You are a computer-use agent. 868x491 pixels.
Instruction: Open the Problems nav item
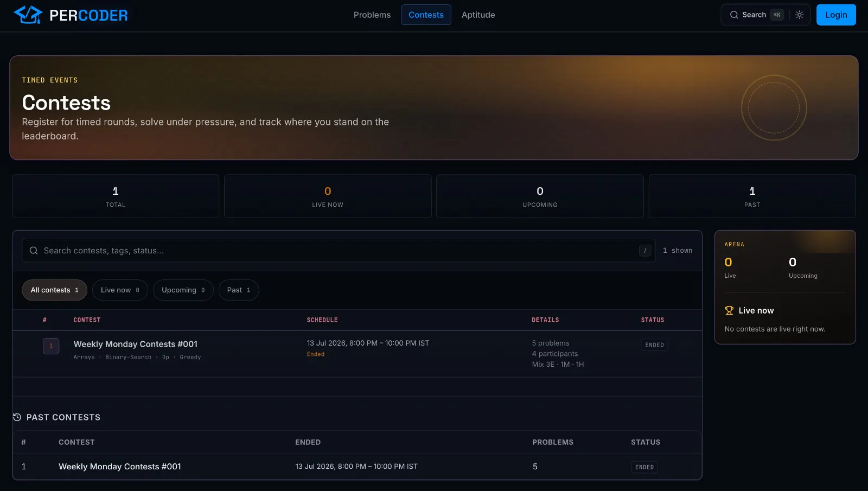(x=372, y=15)
